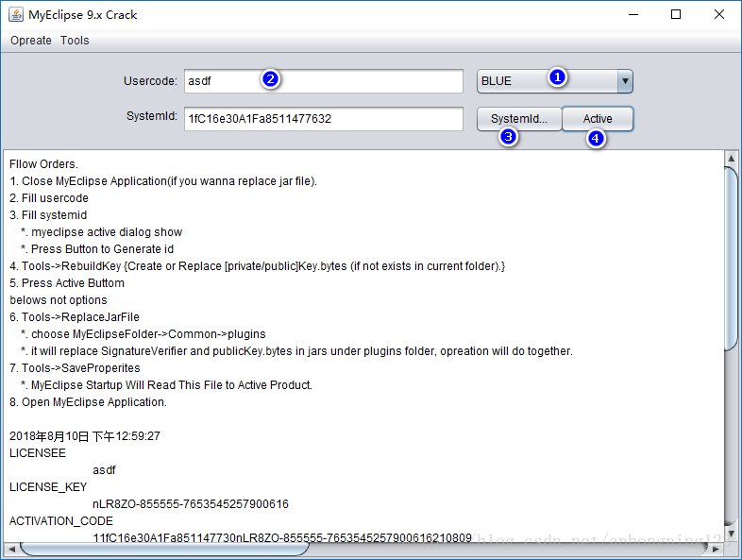Click '7. Tools->SaveProperites' line

point(75,368)
